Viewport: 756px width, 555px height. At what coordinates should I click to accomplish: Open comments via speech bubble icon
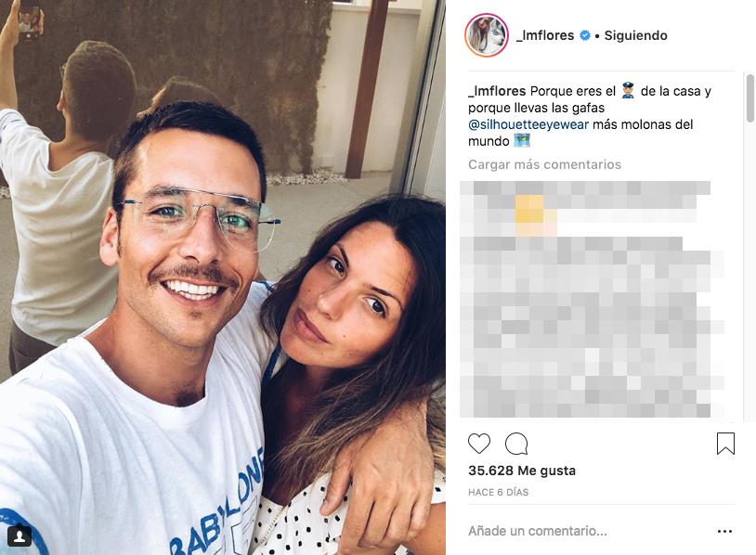516,444
